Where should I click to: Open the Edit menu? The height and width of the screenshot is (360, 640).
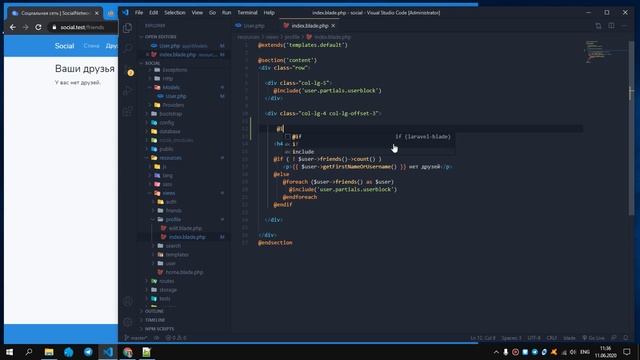pos(153,13)
